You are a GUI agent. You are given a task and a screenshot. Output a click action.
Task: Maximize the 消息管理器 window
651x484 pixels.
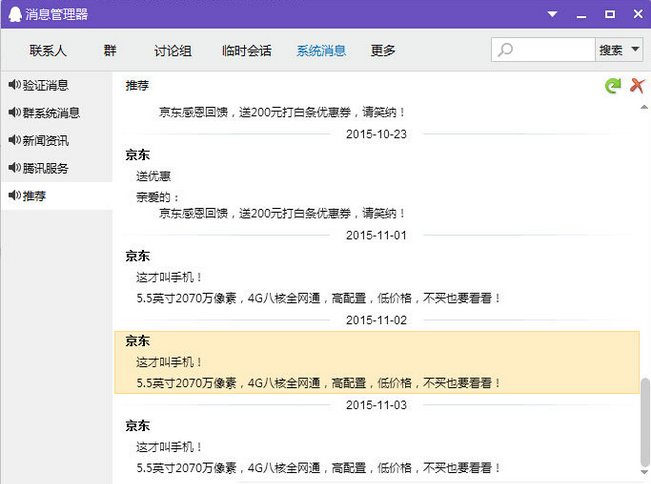tap(610, 15)
